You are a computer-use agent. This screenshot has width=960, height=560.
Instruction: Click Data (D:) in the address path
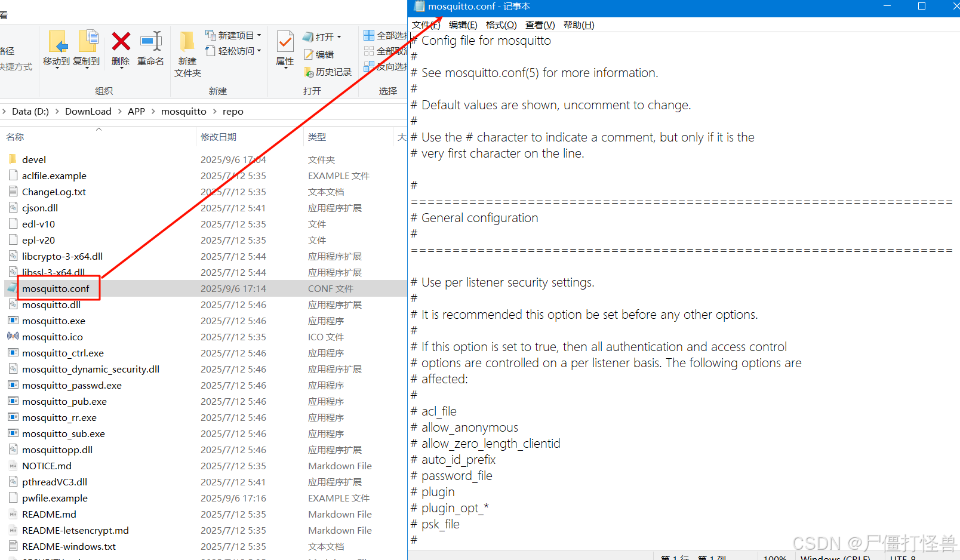point(30,111)
